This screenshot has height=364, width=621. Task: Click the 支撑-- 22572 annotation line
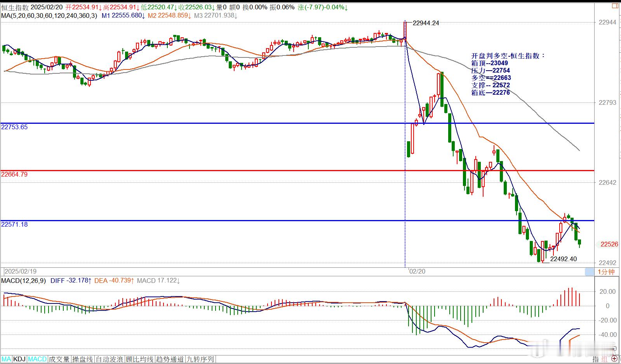(x=491, y=85)
